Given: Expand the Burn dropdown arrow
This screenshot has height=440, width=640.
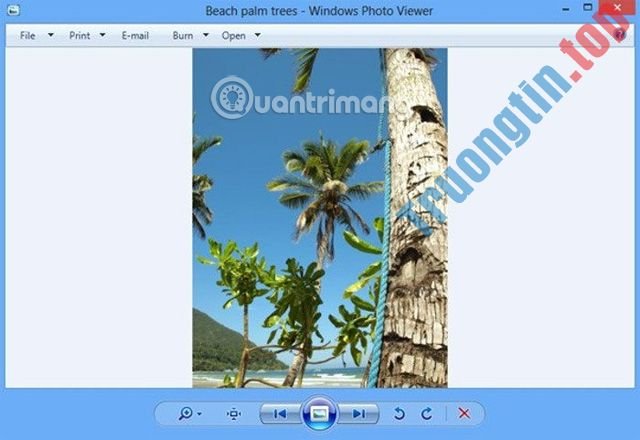Looking at the screenshot, I should 206,35.
